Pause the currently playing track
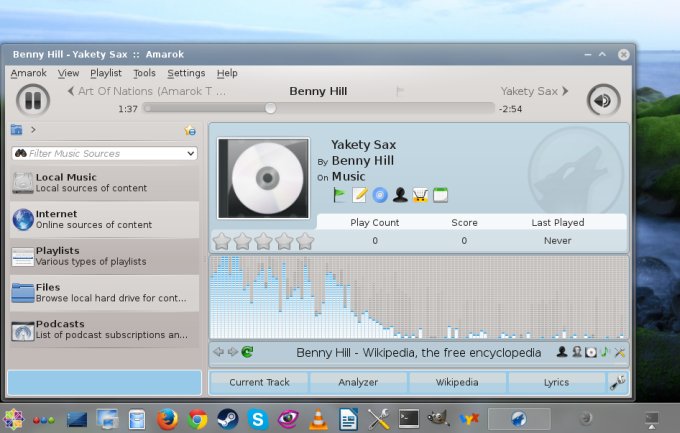Image resolution: width=680 pixels, height=433 pixels. 33,99
